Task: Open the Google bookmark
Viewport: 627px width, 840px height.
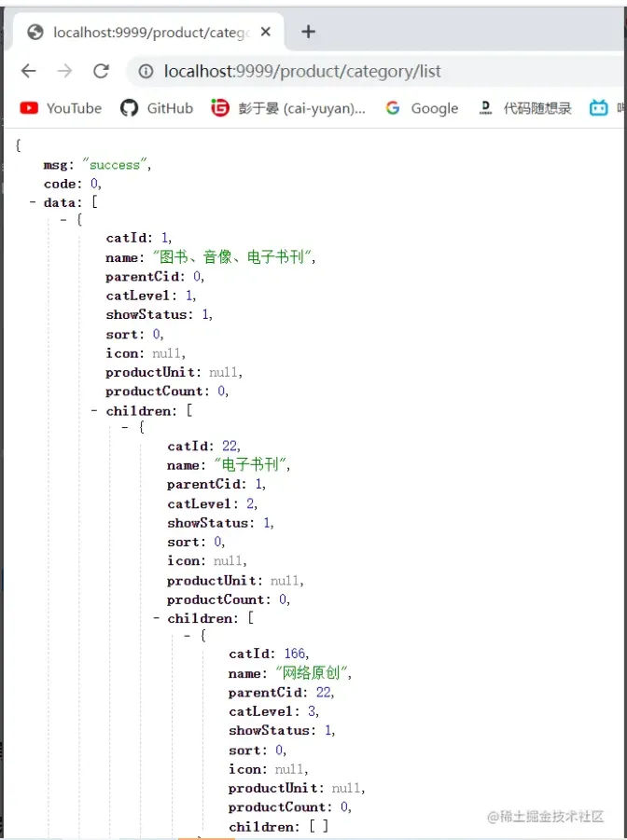Action: (x=422, y=108)
